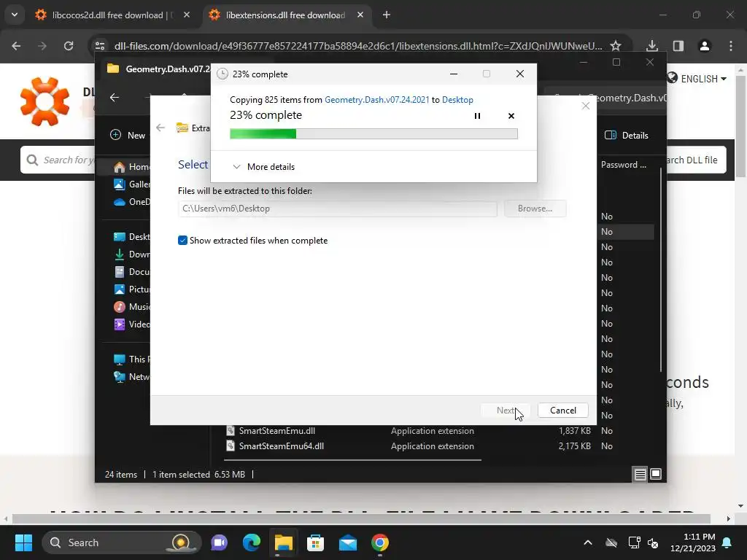Switch to libextensions.dll browser tab
The height and width of the screenshot is (560, 747).
pyautogui.click(x=286, y=15)
